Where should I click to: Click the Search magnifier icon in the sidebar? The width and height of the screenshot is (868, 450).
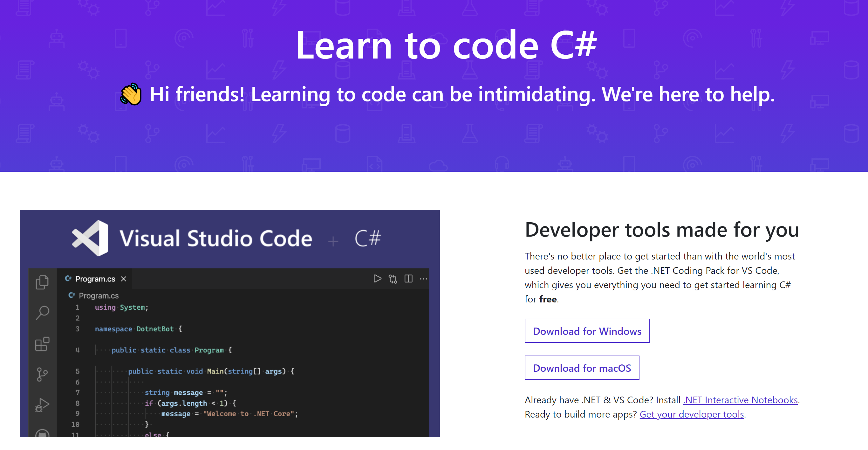43,313
